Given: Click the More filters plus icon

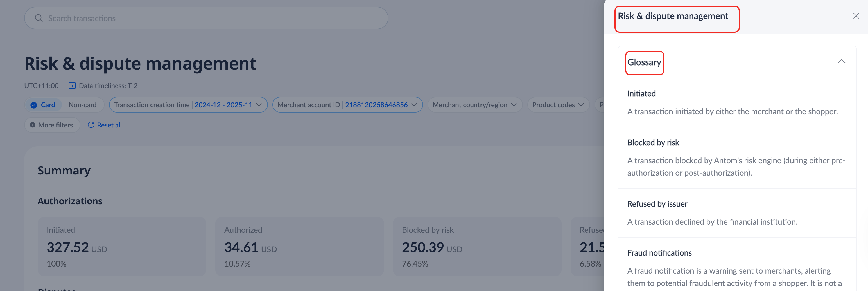Looking at the screenshot, I should (x=33, y=125).
